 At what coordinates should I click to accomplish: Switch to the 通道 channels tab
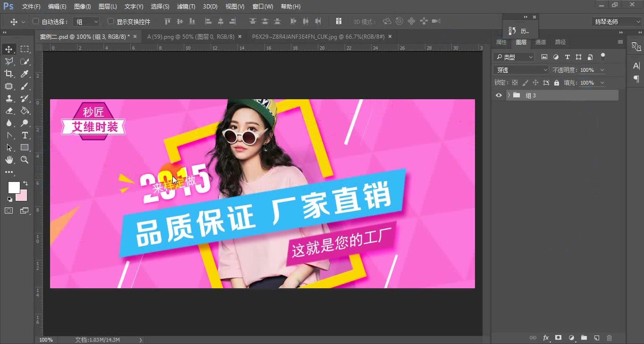(541, 42)
